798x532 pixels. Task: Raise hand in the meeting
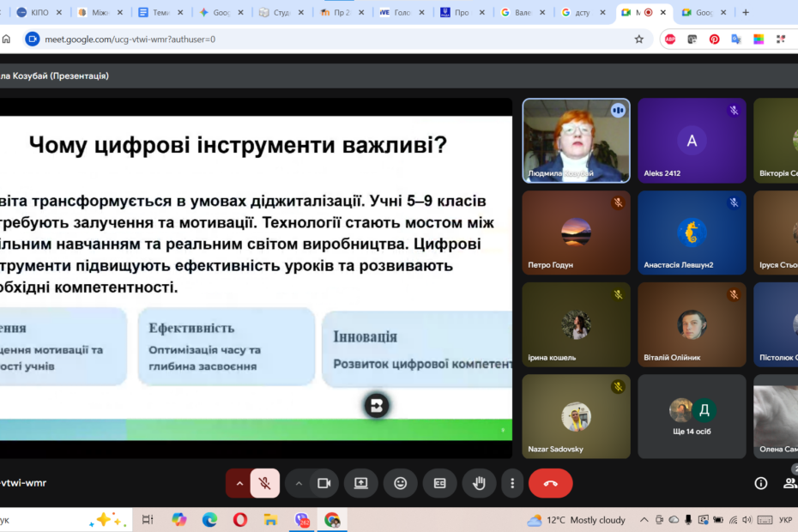coord(479,483)
